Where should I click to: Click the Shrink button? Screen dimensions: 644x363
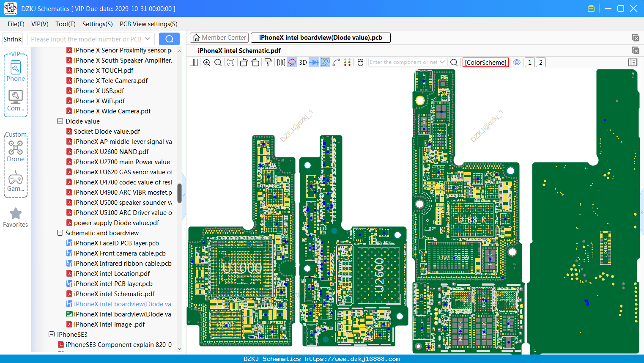[x=13, y=39]
